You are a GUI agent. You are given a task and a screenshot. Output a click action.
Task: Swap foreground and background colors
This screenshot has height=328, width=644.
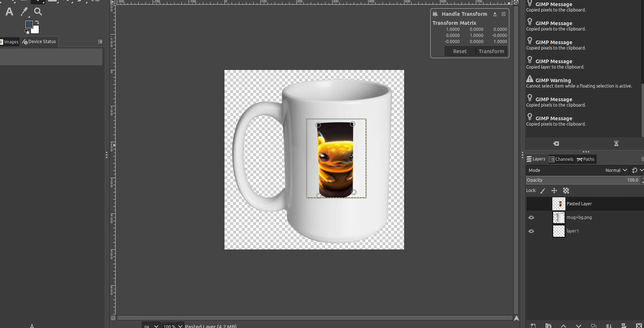(x=37, y=22)
